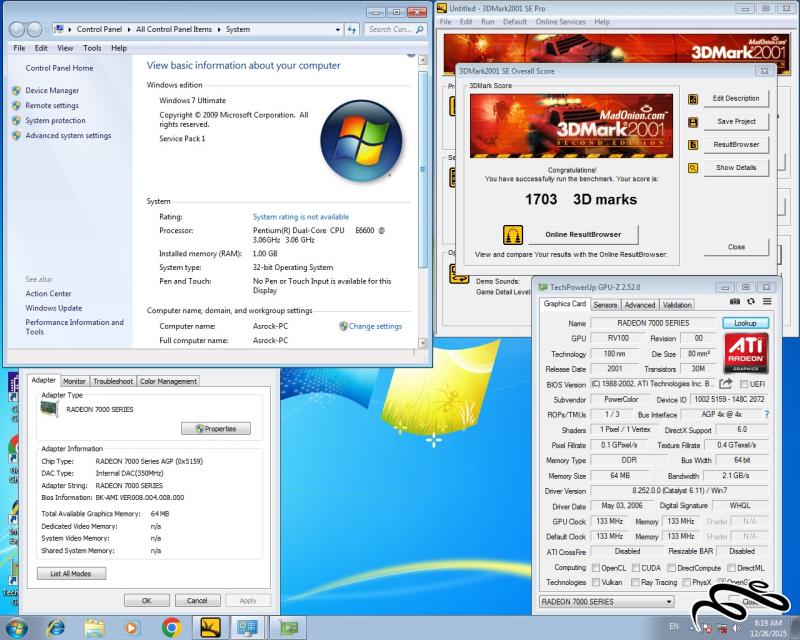The height and width of the screenshot is (640, 800).
Task: Expand the All Control Panel Items breadcrumb arrow
Action: tap(217, 30)
